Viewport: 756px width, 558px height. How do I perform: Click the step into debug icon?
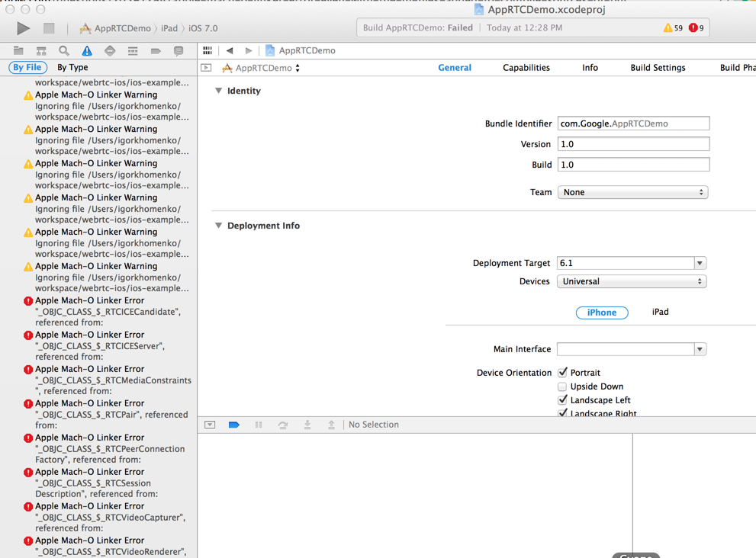click(x=307, y=425)
